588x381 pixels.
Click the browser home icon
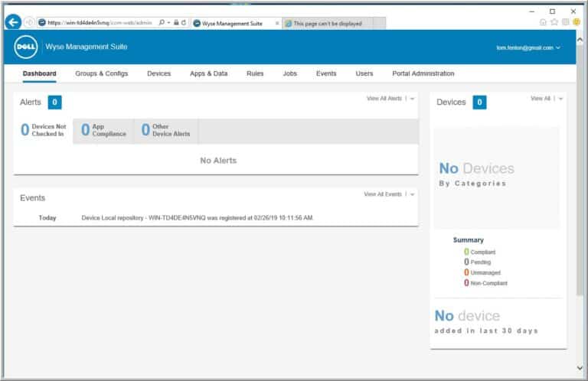(x=543, y=22)
